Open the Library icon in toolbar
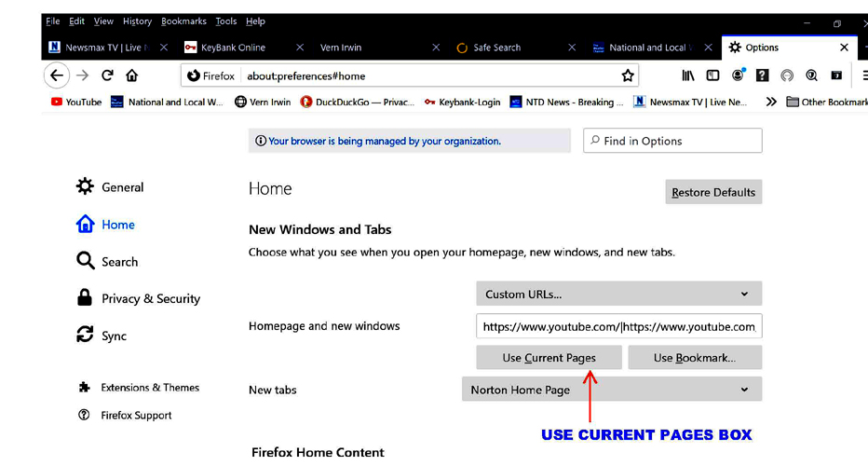868x466 pixels. (x=688, y=75)
